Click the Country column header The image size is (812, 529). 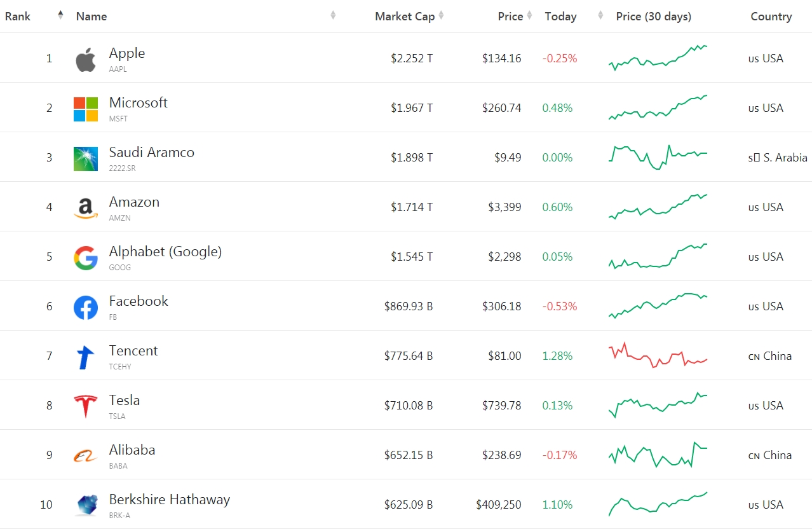(771, 17)
